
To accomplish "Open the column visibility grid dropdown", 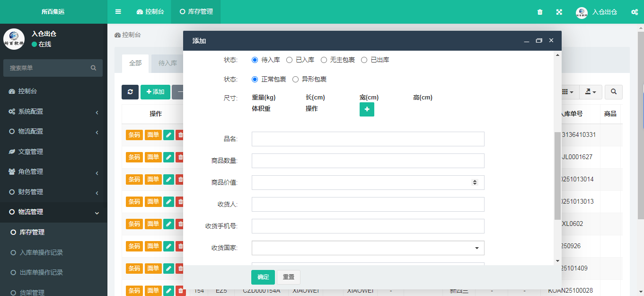I will (x=567, y=92).
